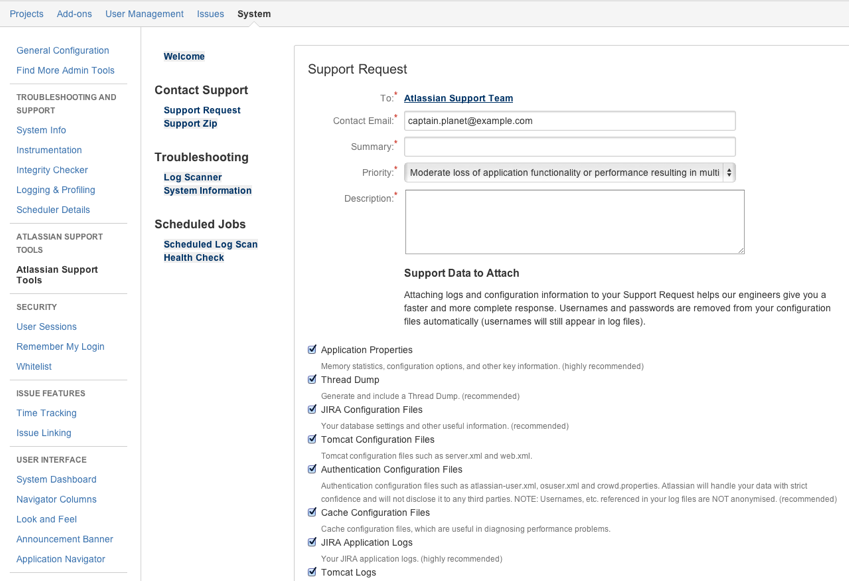
Task: Click the Atlassian Support Team link
Action: 458,98
